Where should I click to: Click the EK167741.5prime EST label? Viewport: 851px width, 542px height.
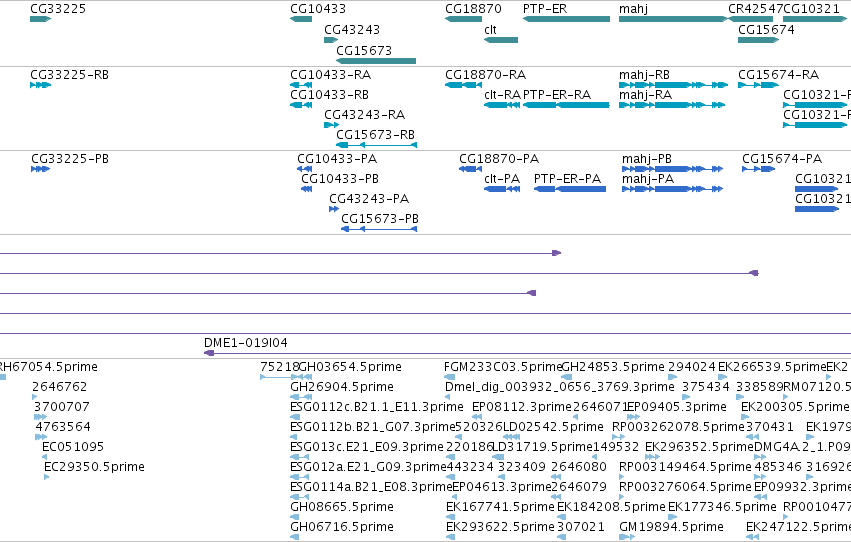tap(500, 507)
